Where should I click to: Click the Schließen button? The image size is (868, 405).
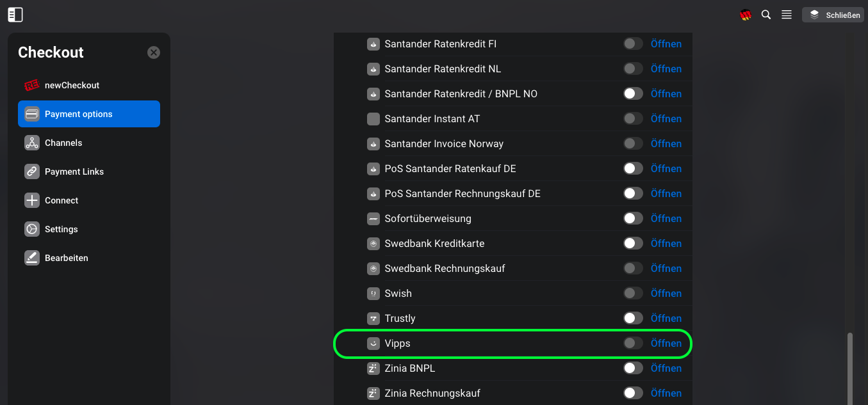833,15
